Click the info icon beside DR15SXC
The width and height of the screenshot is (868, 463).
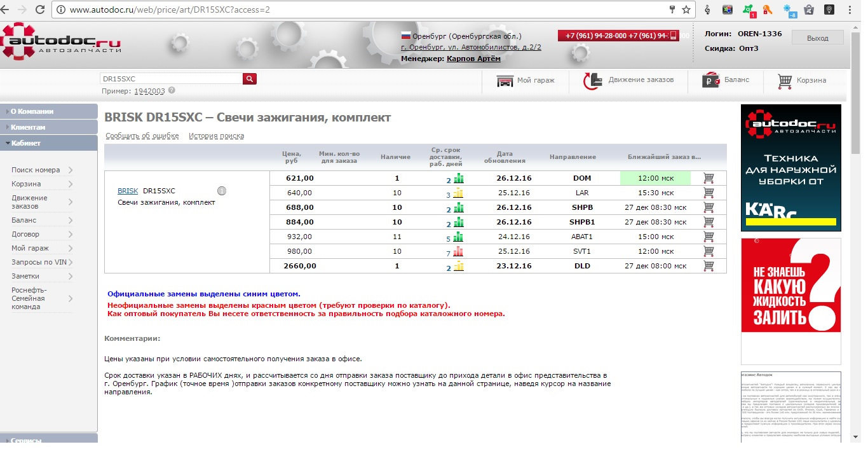pyautogui.click(x=222, y=191)
